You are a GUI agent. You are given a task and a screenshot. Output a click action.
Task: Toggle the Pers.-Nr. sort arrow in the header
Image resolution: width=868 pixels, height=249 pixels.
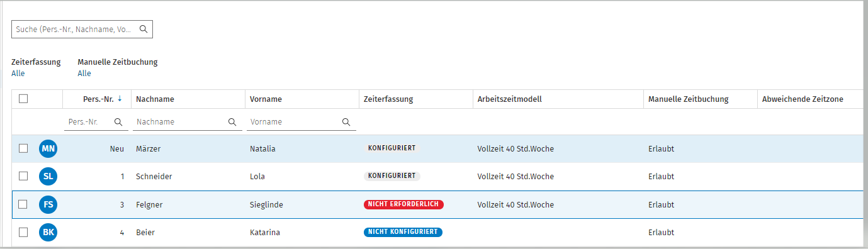click(x=120, y=99)
